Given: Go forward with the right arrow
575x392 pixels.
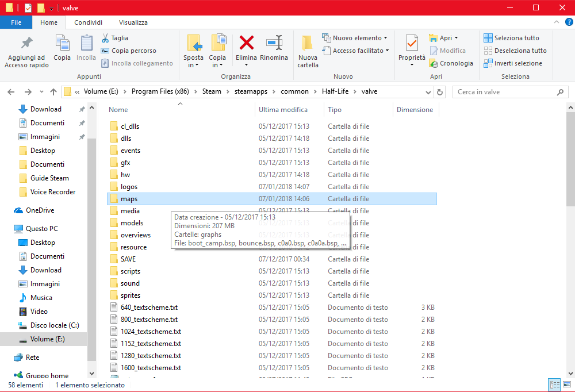Looking at the screenshot, I should point(28,91).
